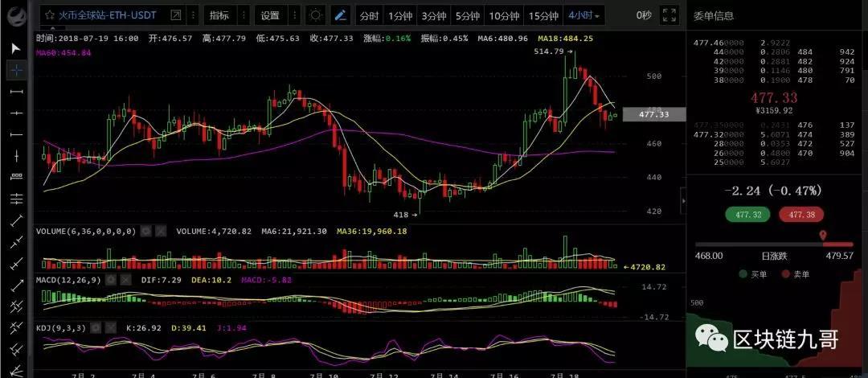Open VOLUME indicator settings gear
Image resolution: width=868 pixels, height=378 pixels.
pyautogui.click(x=145, y=231)
